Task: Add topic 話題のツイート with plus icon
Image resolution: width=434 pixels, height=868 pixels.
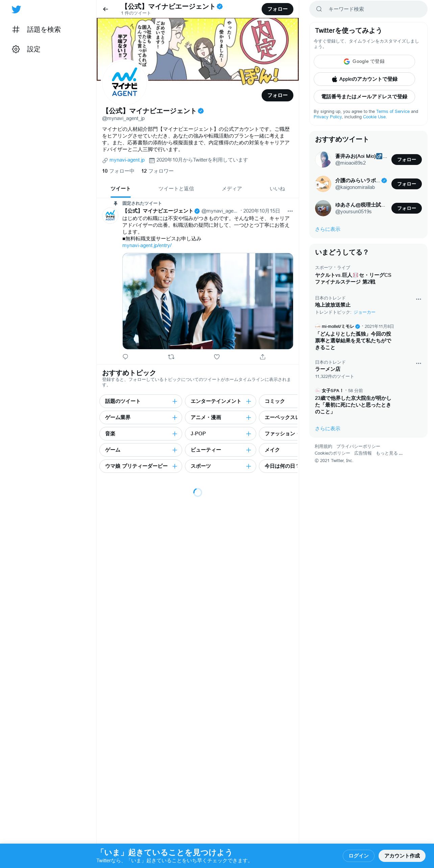Action: coord(174,401)
